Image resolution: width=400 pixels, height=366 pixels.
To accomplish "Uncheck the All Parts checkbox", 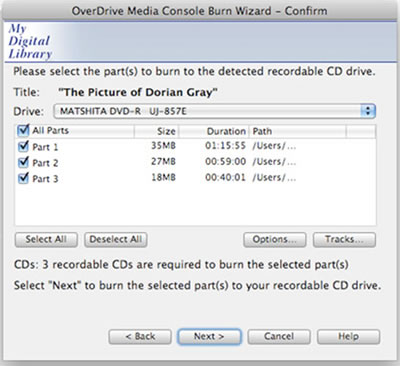I will tap(23, 130).
